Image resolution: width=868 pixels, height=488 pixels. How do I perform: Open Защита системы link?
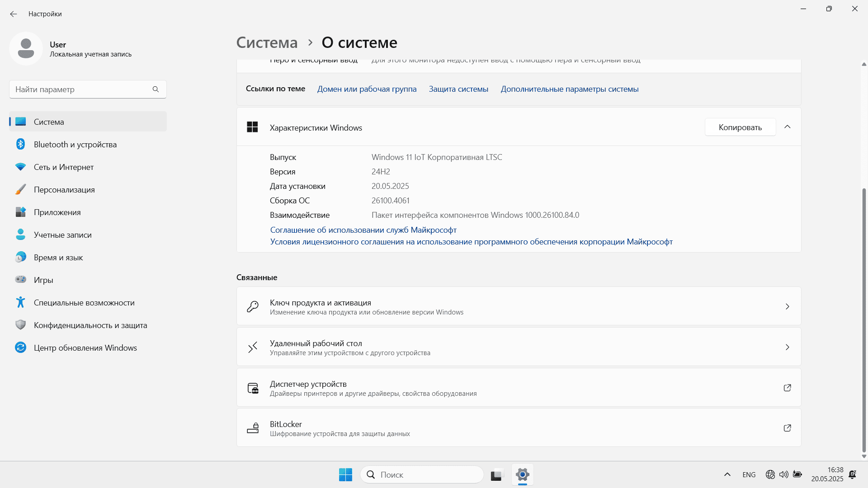pyautogui.click(x=458, y=89)
